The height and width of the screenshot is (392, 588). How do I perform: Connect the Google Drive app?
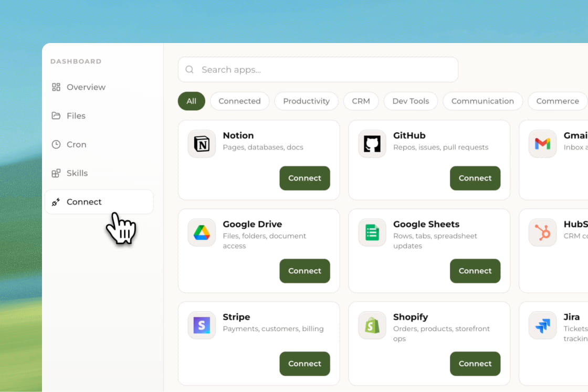coord(305,271)
